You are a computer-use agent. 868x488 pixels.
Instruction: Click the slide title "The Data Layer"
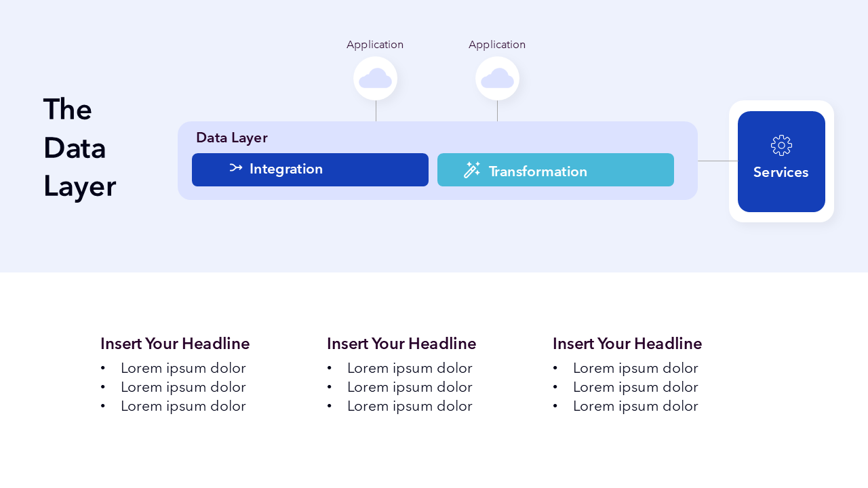tap(79, 147)
